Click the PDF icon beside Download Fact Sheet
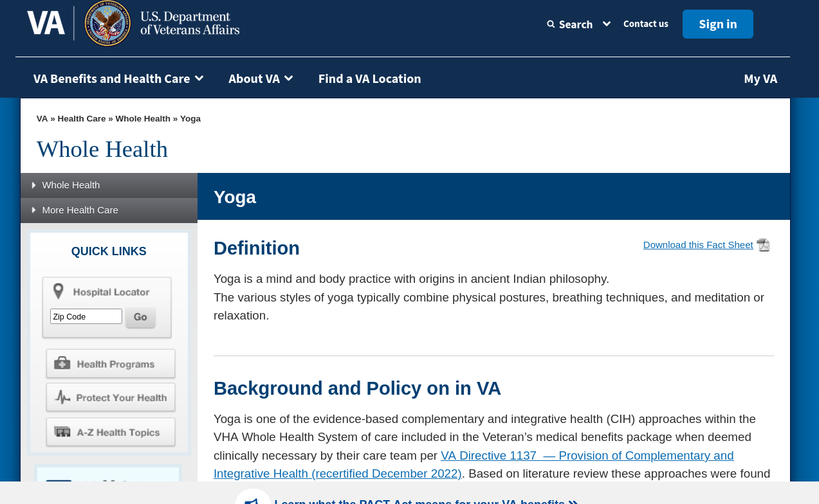 pyautogui.click(x=763, y=245)
